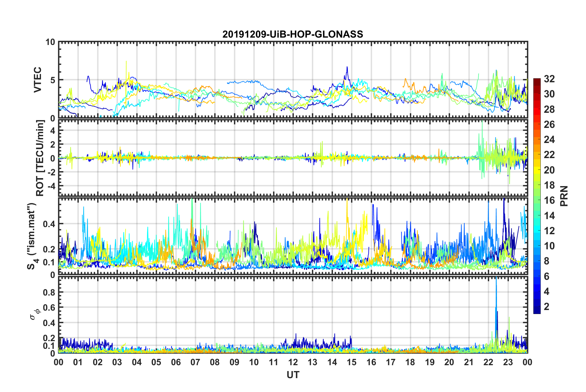The height and width of the screenshot is (392, 586).
Task: Click x-axis tick label 12
Action: [x=293, y=362]
